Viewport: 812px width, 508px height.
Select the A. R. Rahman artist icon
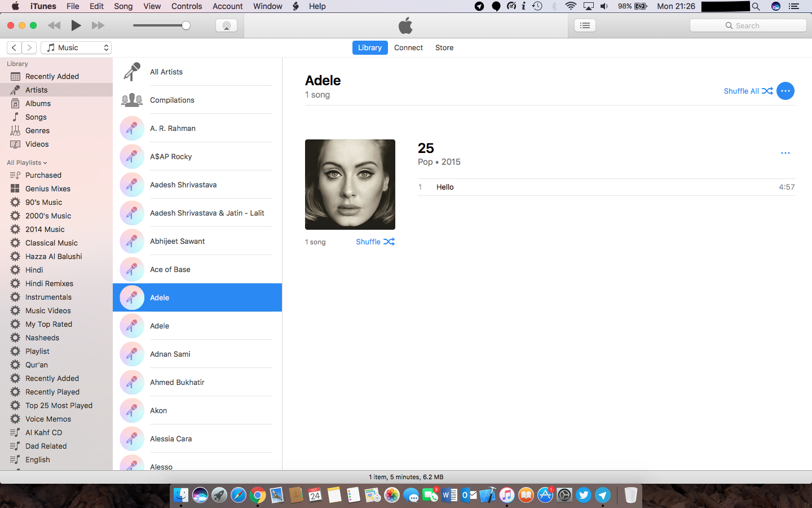coord(132,128)
